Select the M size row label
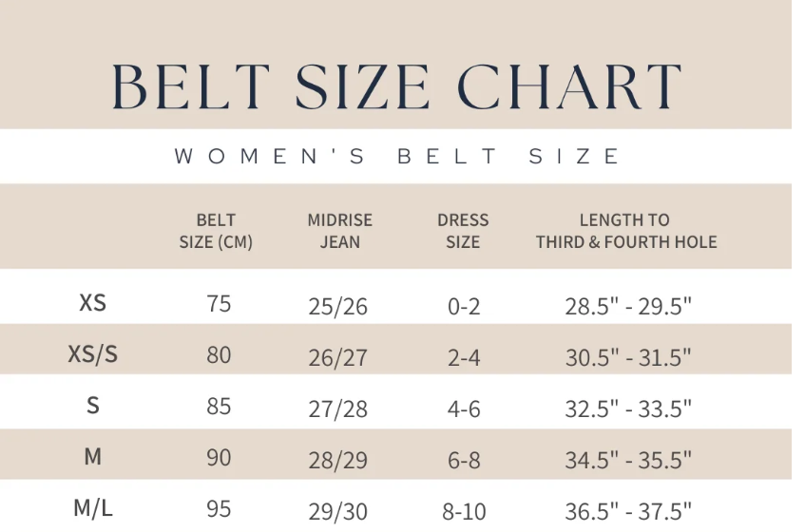This screenshot has height=532, width=805. click(92, 457)
